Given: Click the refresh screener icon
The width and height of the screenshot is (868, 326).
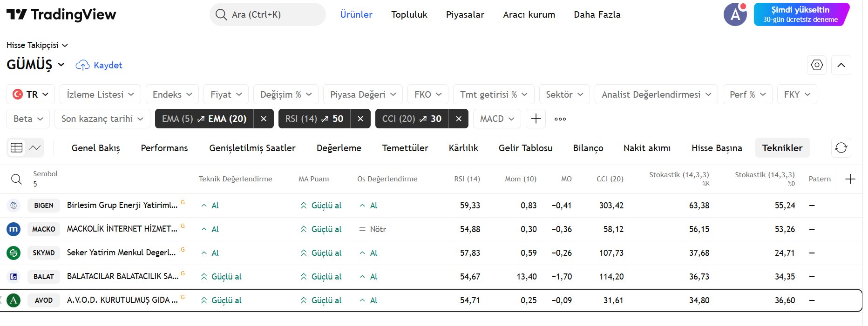Looking at the screenshot, I should click(841, 148).
